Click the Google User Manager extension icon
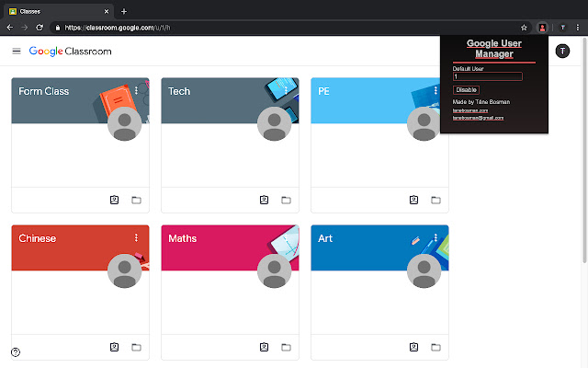This screenshot has width=588, height=368. click(542, 29)
